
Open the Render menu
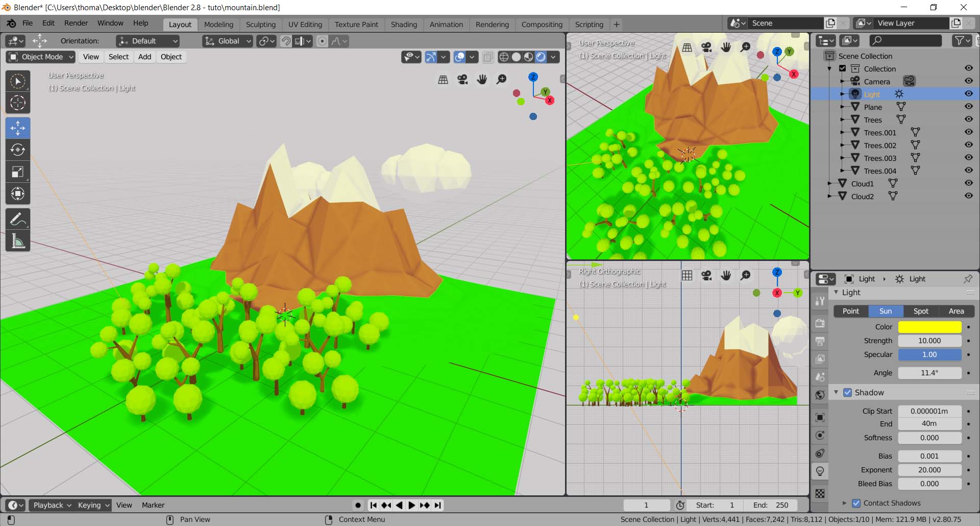(76, 23)
